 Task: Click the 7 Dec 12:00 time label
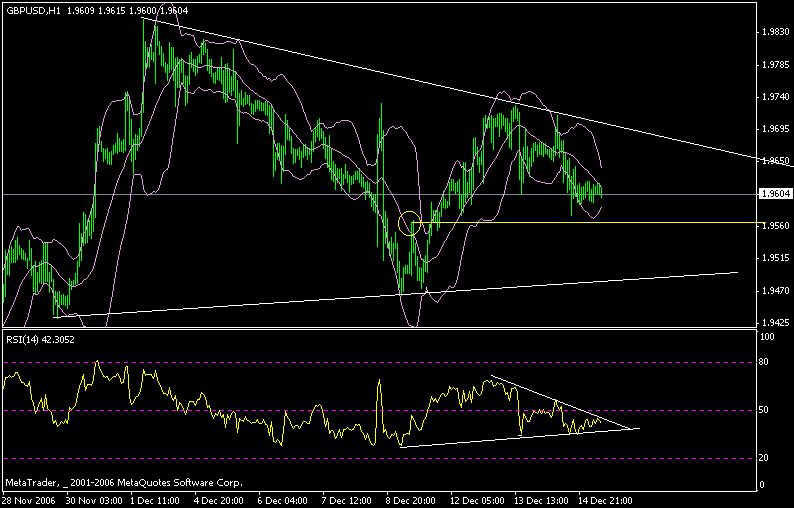click(x=348, y=501)
